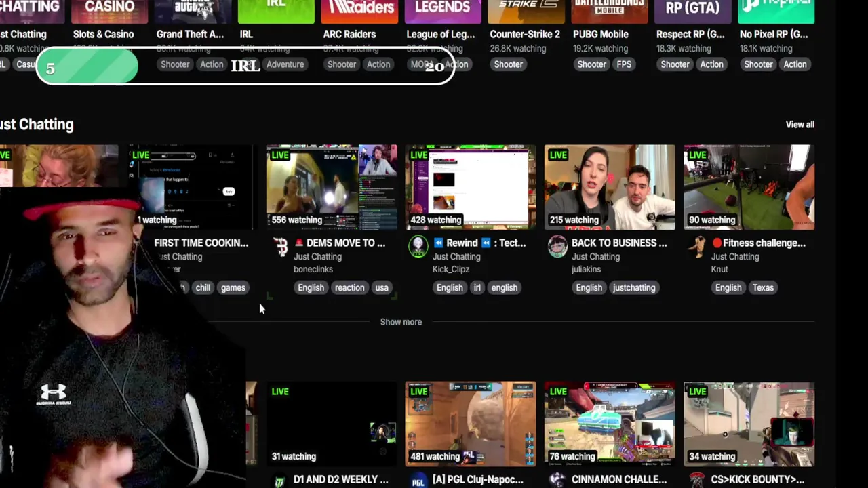Click avatar beside D1 AND D2 WEEKLY title
Screen dimensions: 868x488
[280, 480]
